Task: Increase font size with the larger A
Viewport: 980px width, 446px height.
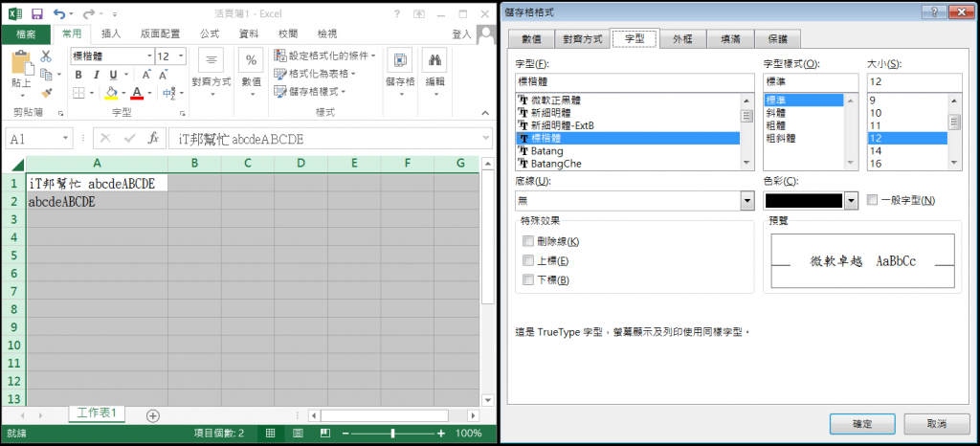Action: click(x=146, y=75)
